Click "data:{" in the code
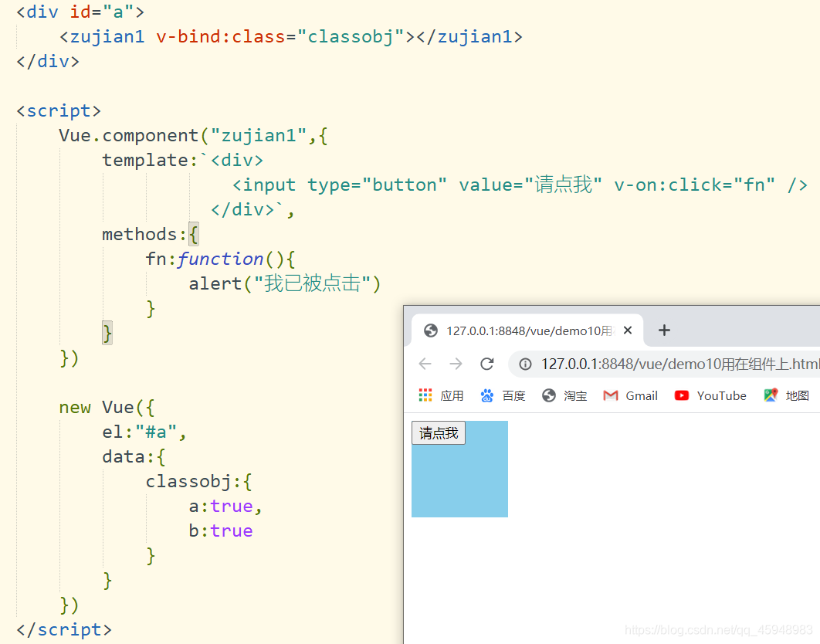820x644 pixels. [x=134, y=456]
